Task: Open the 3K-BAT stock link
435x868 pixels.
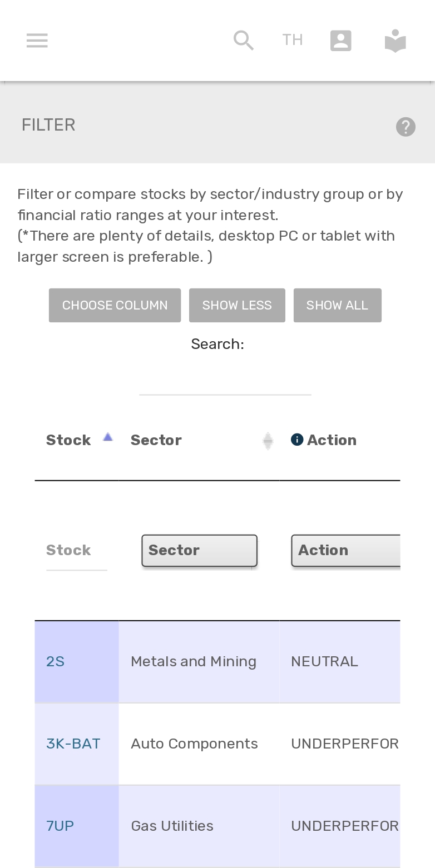Action: coord(73,744)
